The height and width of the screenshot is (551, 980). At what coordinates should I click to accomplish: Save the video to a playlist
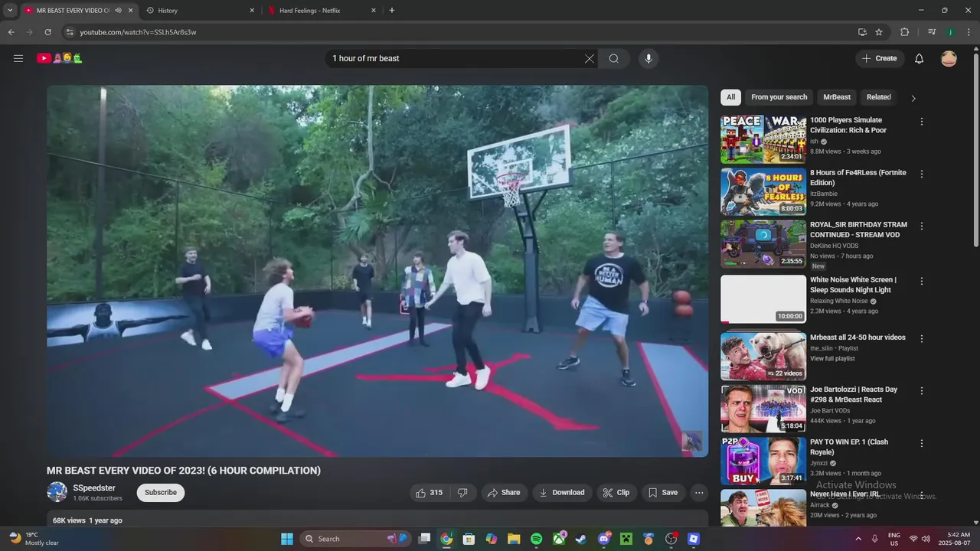click(663, 493)
